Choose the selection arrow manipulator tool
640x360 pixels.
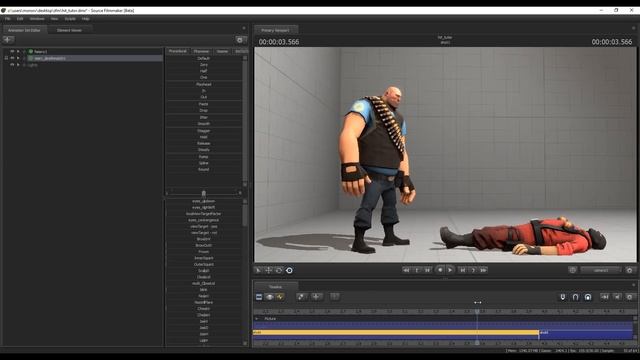pos(258,270)
